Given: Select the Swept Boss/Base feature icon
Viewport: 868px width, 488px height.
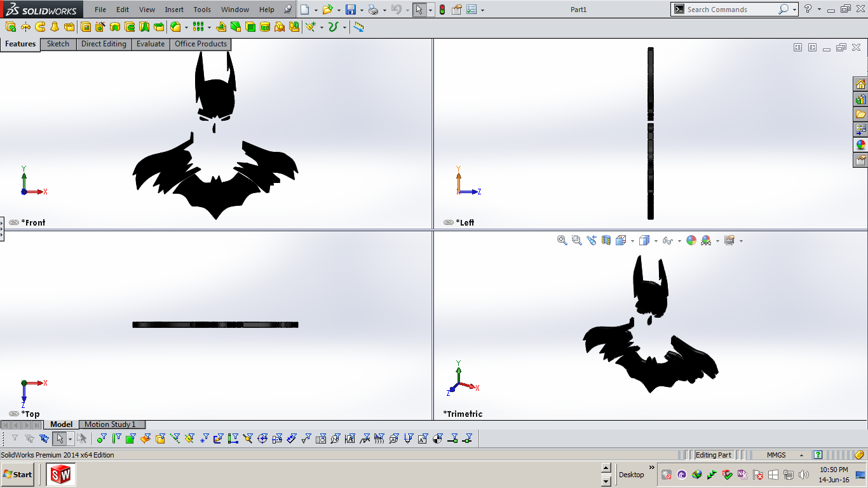Looking at the screenshot, I should 40,27.
